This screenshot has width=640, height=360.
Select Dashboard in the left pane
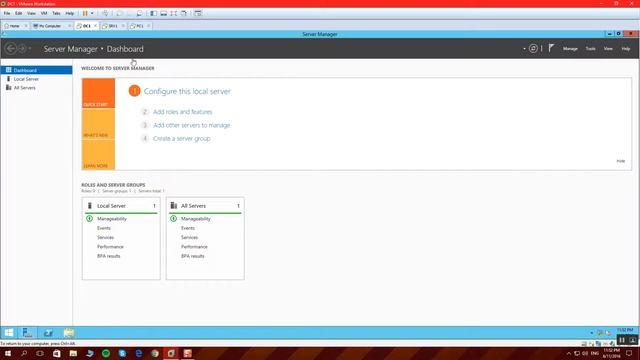[36, 70]
